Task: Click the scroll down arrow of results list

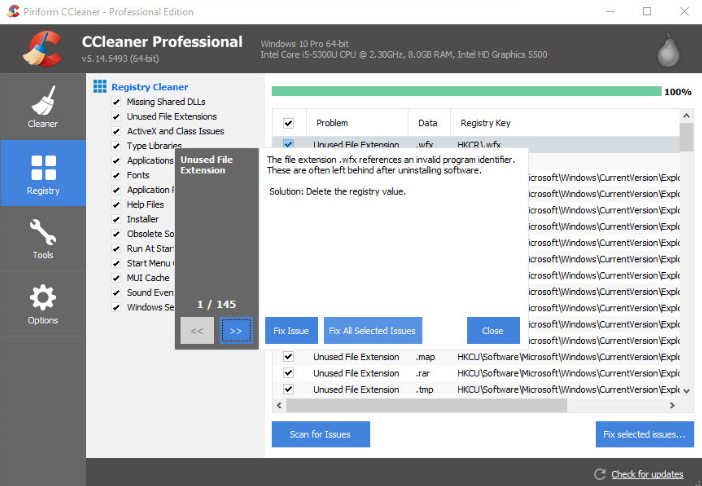Action: 686,391
